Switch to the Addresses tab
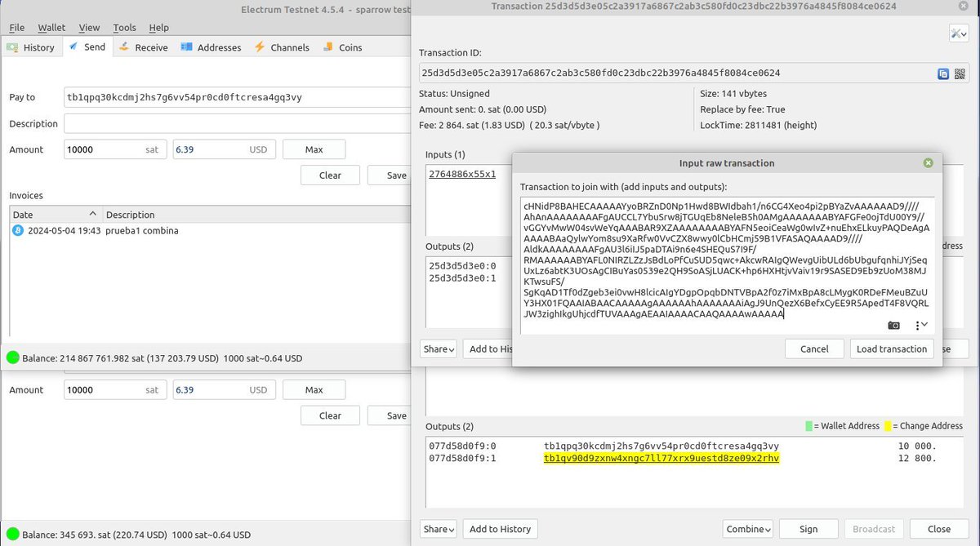 (211, 47)
